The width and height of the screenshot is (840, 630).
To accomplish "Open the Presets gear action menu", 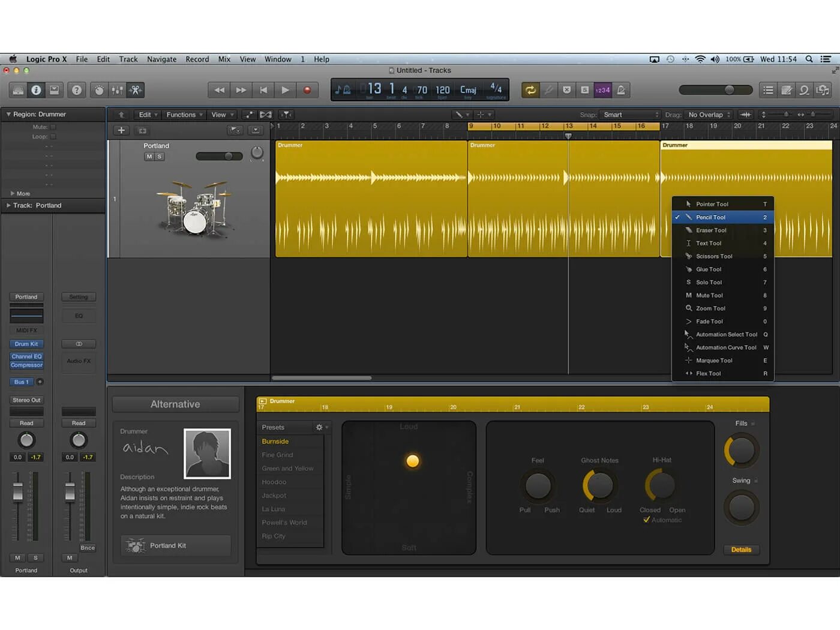I will pos(322,427).
